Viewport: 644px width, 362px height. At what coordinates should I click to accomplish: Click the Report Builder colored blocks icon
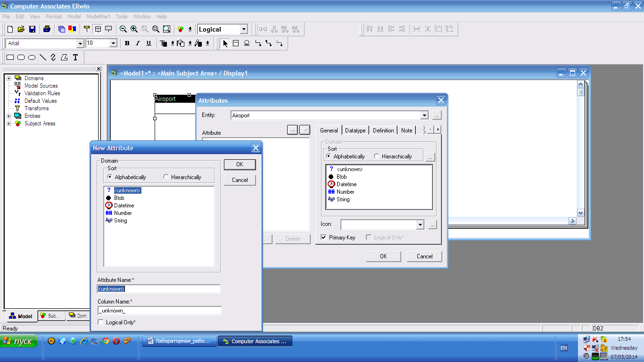(72, 29)
